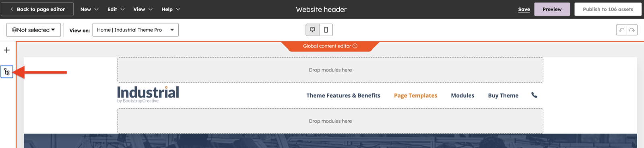644x148 pixels.
Task: Click Publish to 106 assets
Action: point(608,9)
